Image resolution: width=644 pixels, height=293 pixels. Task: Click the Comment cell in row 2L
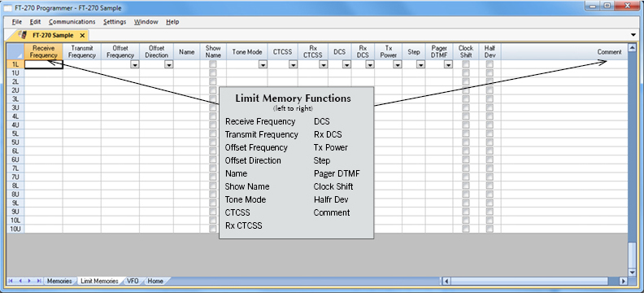coord(564,81)
